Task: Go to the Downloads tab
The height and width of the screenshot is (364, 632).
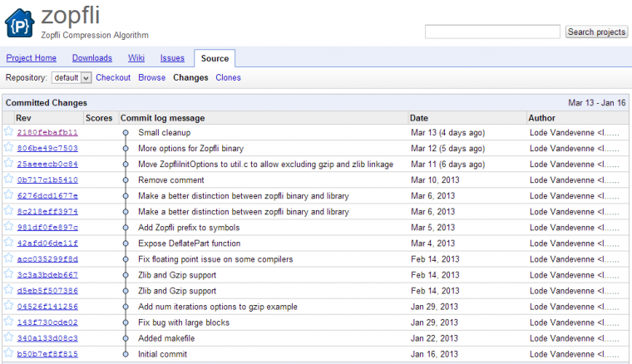Action: click(x=92, y=58)
